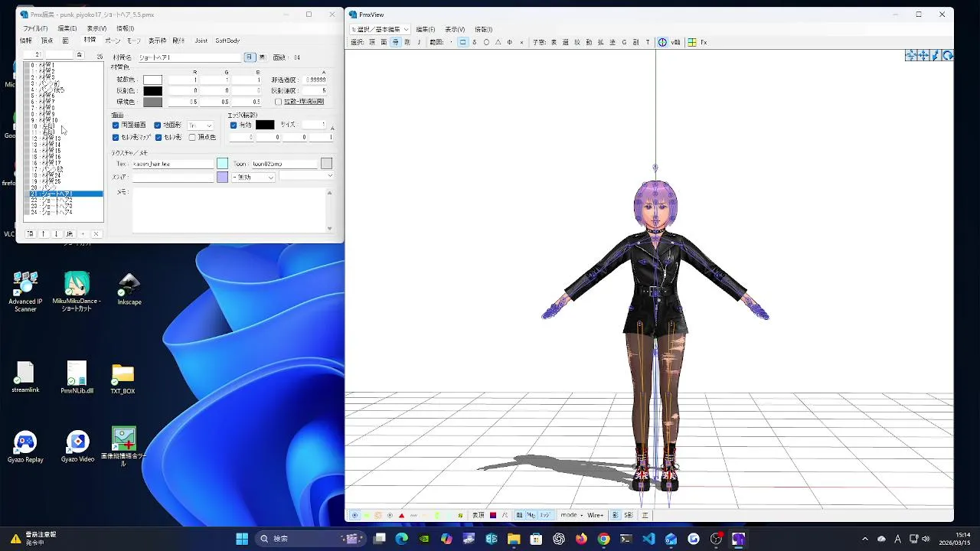Image resolution: width=980 pixels, height=551 pixels.
Task: Toggle S影 shadow option in PmxView bottom bar
Action: pyautogui.click(x=629, y=515)
